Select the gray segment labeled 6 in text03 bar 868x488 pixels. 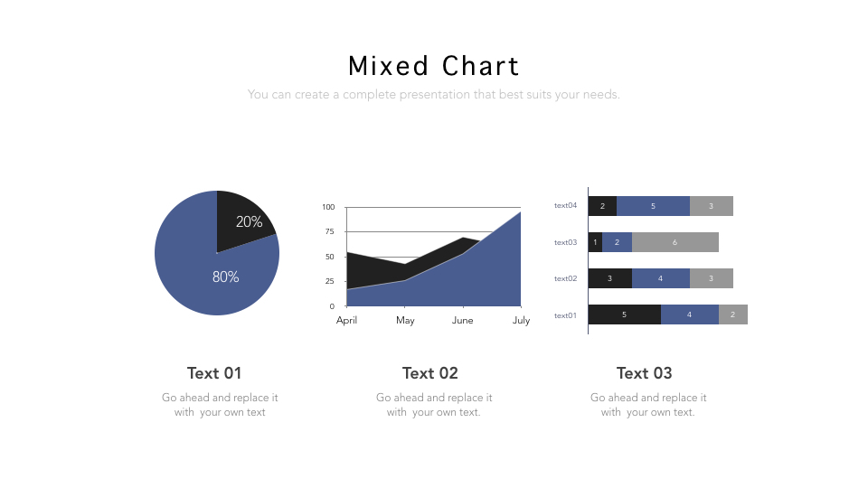point(675,242)
